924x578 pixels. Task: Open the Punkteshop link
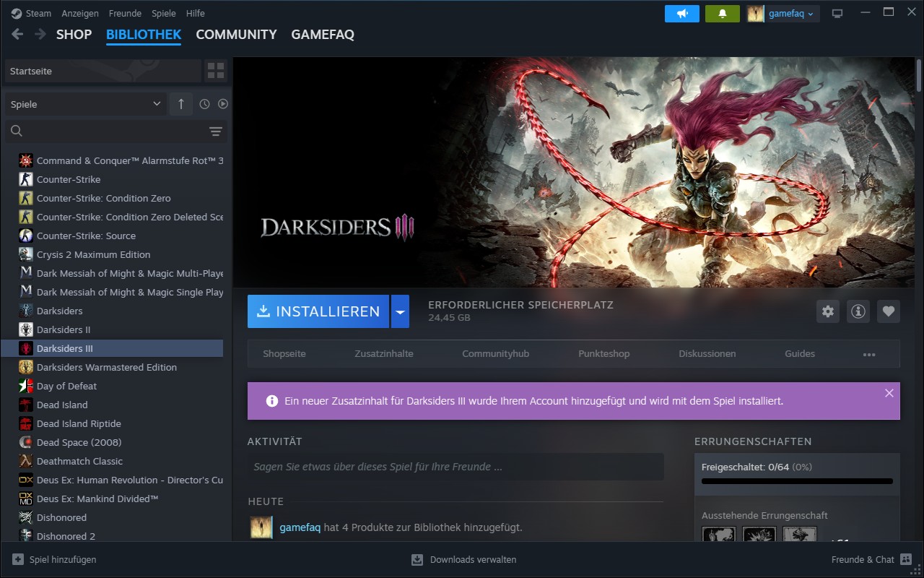[x=604, y=354]
